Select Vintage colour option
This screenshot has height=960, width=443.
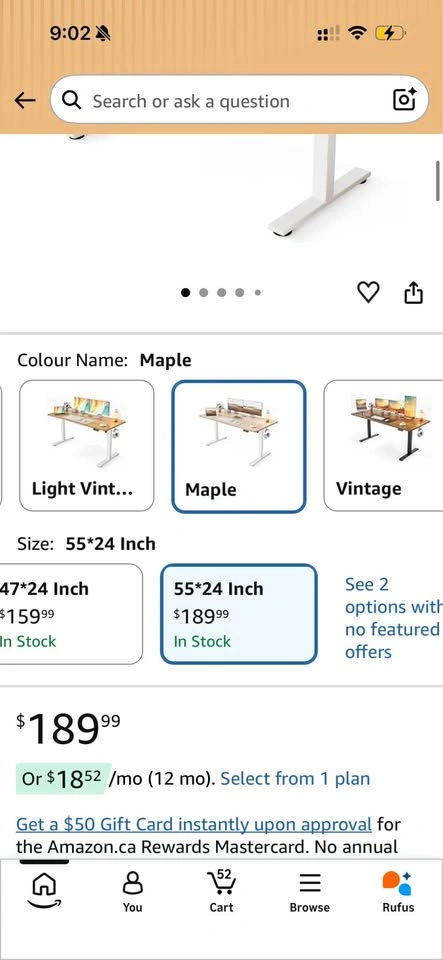(x=383, y=446)
